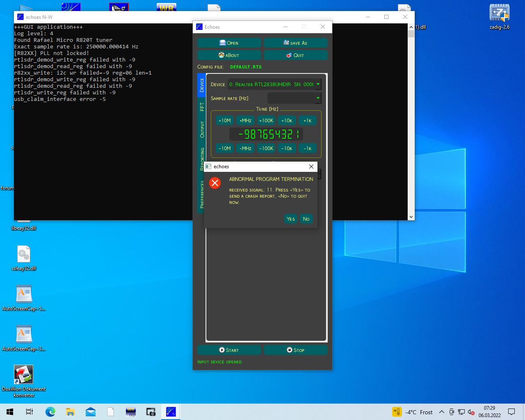
Task: Select the Doxillion Dokument konverter shortcut
Action: point(24,381)
